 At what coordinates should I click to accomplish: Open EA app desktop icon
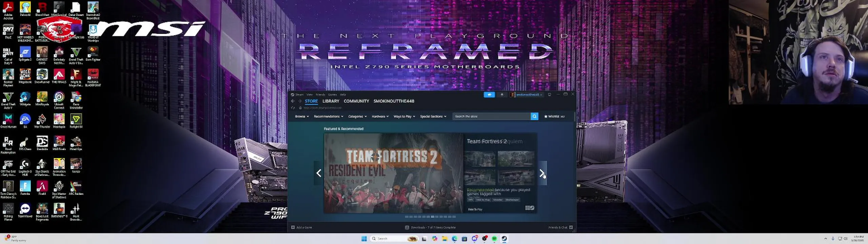click(x=25, y=121)
